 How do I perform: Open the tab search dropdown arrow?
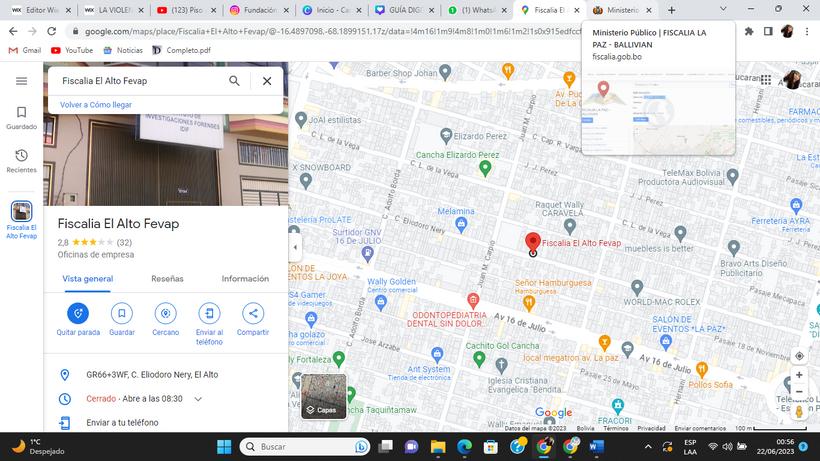[x=723, y=9]
